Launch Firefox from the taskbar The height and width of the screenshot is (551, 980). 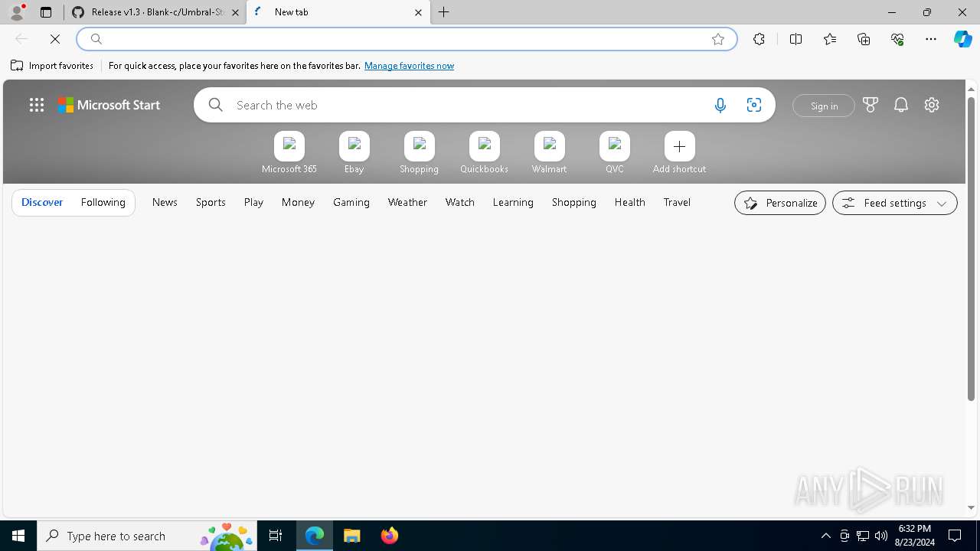click(390, 536)
